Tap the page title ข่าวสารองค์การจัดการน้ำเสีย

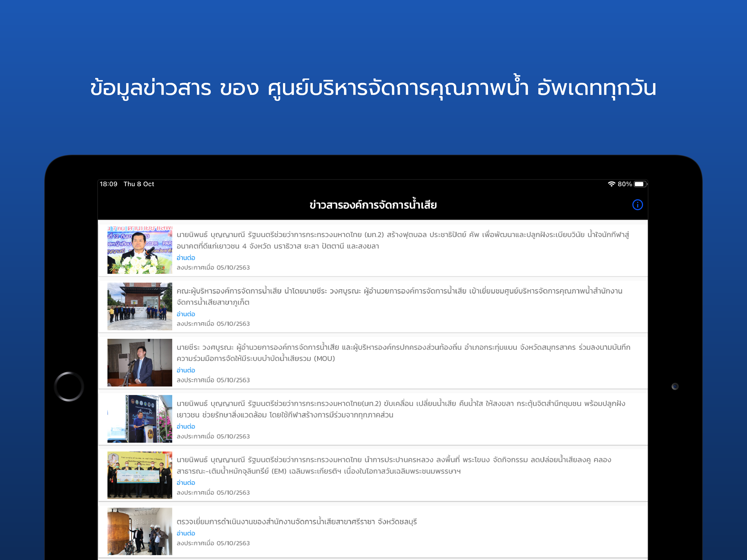click(x=373, y=205)
